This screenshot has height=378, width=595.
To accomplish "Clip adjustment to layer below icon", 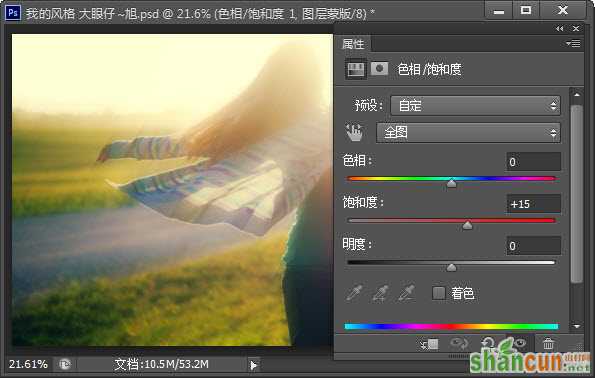I will point(429,345).
